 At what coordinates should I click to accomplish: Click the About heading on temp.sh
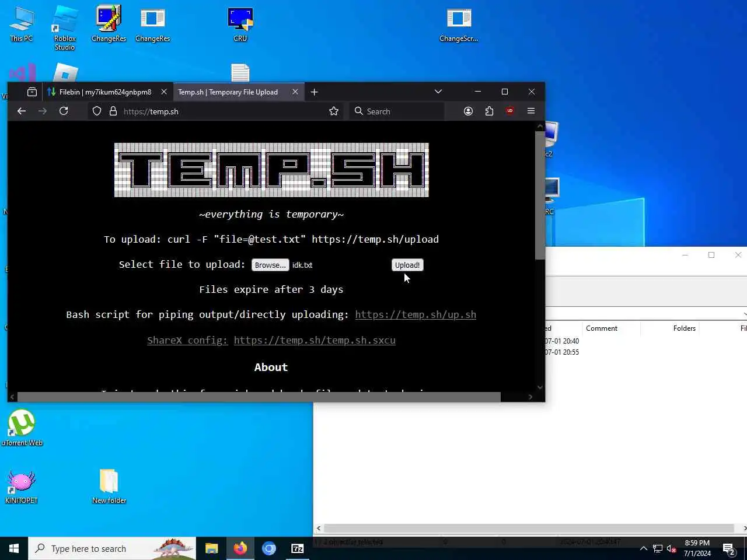(x=271, y=367)
